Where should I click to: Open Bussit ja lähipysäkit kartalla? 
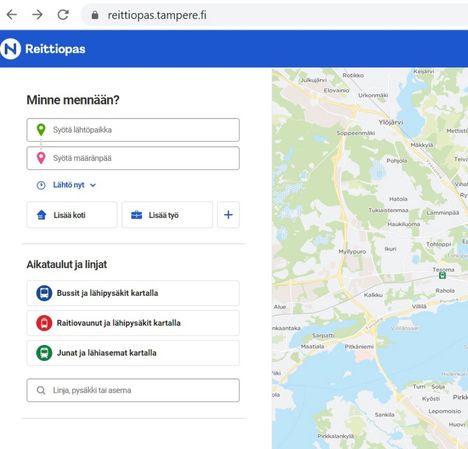(133, 293)
